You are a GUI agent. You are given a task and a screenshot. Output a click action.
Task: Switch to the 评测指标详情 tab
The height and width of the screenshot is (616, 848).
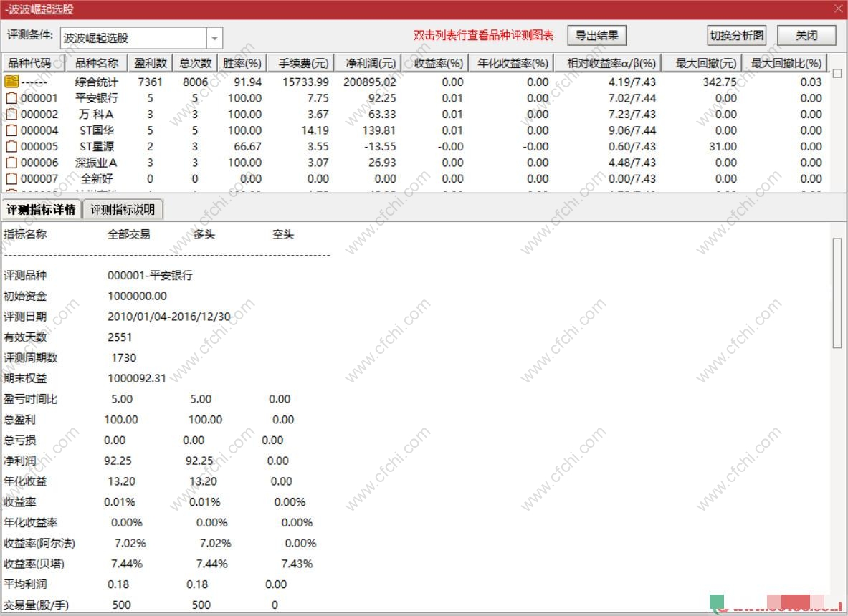click(41, 210)
